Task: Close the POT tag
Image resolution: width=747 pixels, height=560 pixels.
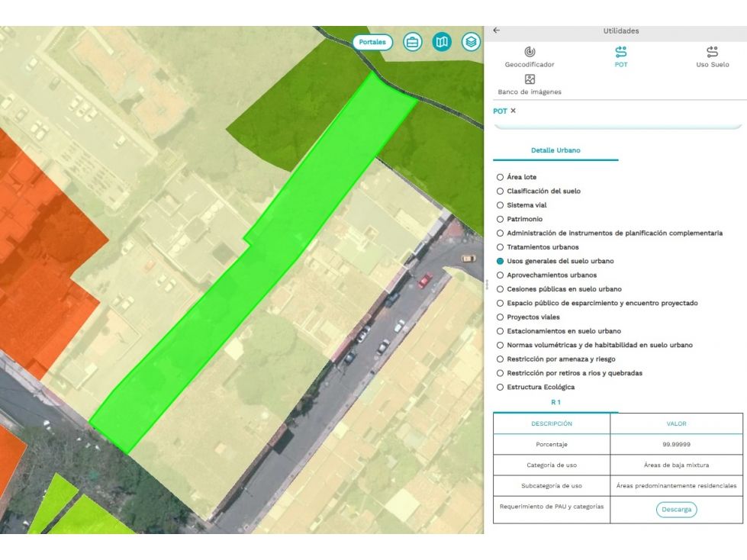Action: (x=513, y=111)
